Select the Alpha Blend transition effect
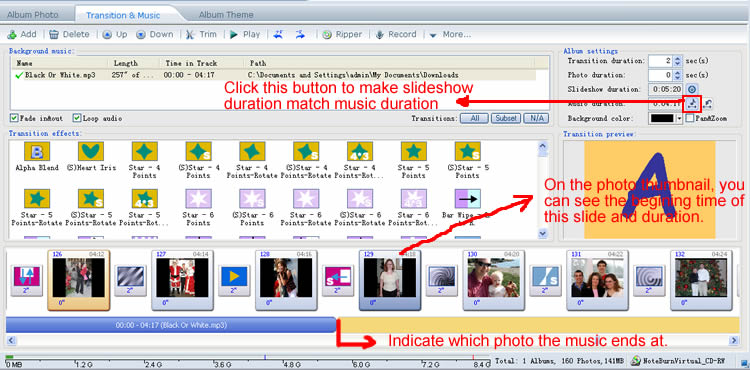Viewport: 750px width, 370px height. pos(37,157)
